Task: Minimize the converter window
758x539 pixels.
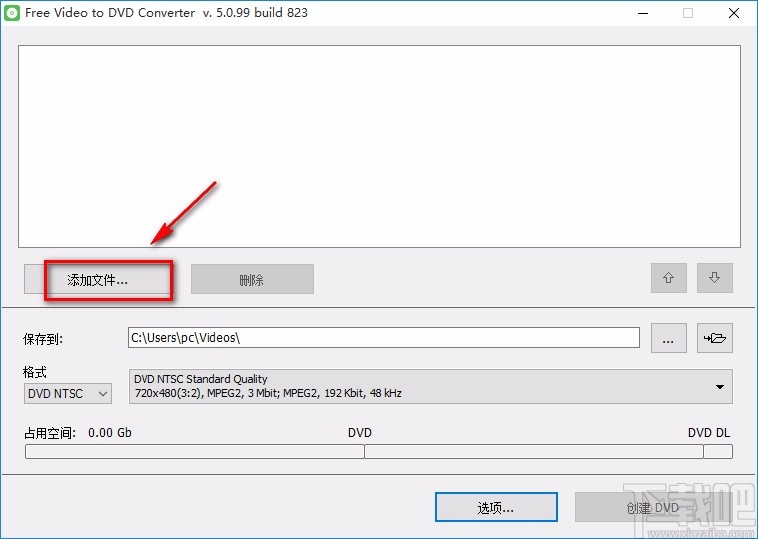Action: click(x=643, y=13)
